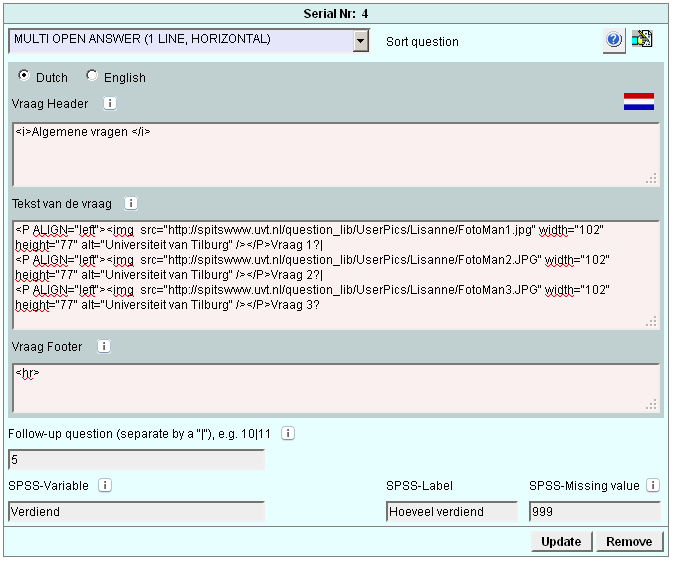
Task: Click the document icon beside the help button
Action: [642, 40]
